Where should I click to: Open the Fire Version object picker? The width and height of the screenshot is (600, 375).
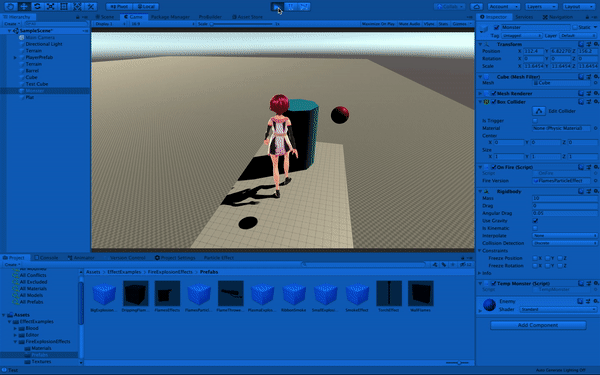595,181
